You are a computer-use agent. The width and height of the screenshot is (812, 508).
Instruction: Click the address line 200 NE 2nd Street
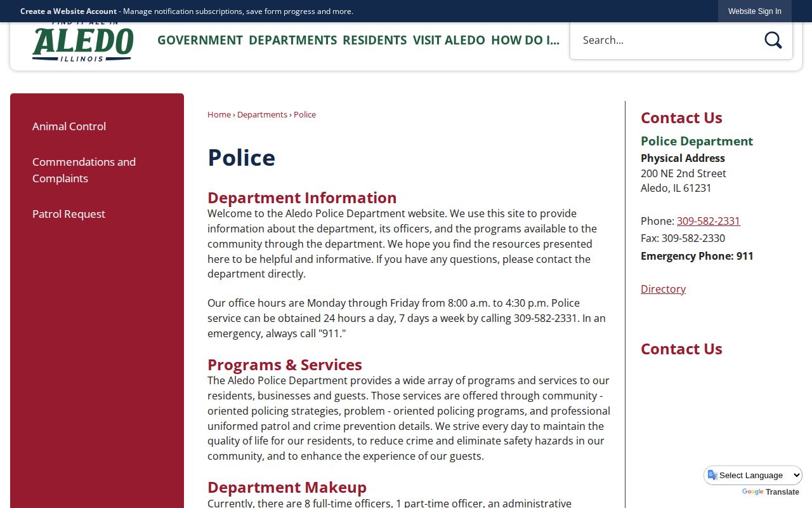coord(683,173)
